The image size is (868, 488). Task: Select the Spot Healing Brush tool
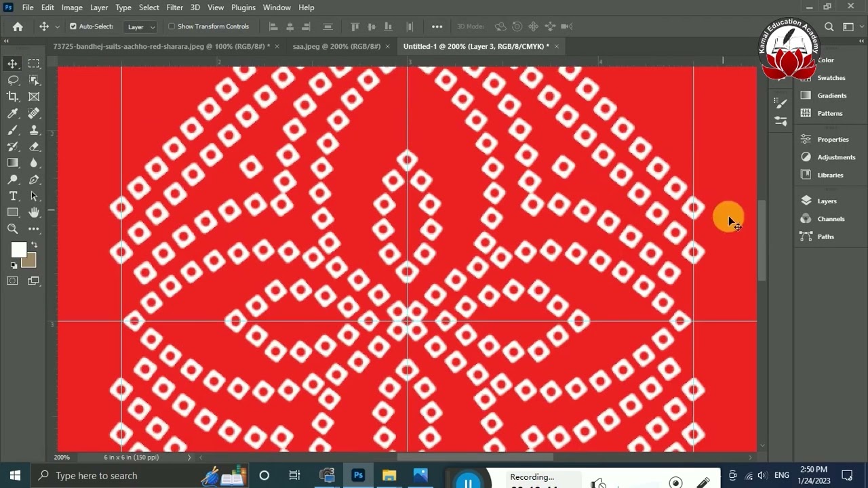pyautogui.click(x=34, y=113)
